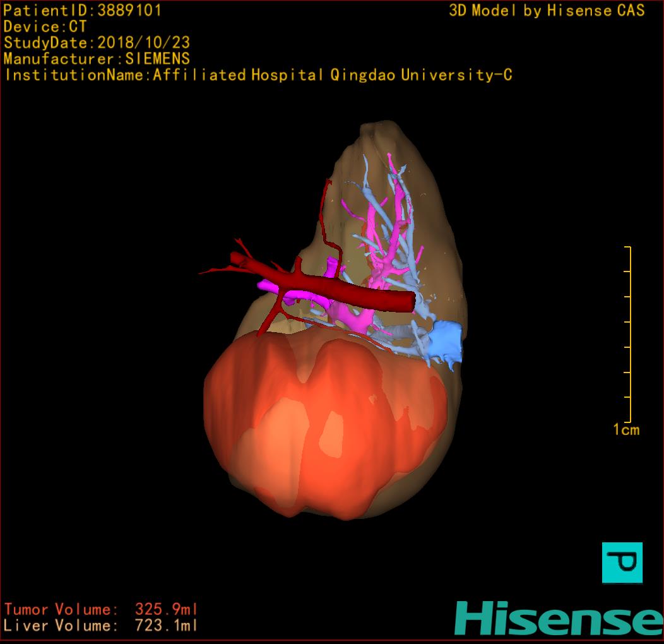Click the 'Tumor Volume: 325.9ml' readout
The image size is (664, 644).
[x=101, y=609]
